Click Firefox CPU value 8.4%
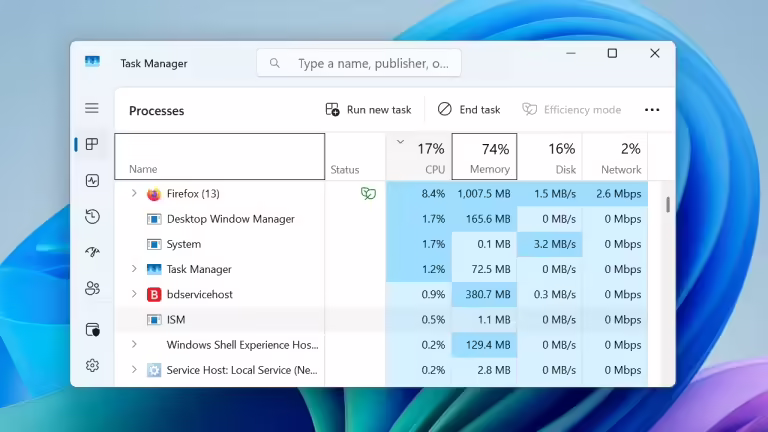768x432 pixels. [x=433, y=194]
